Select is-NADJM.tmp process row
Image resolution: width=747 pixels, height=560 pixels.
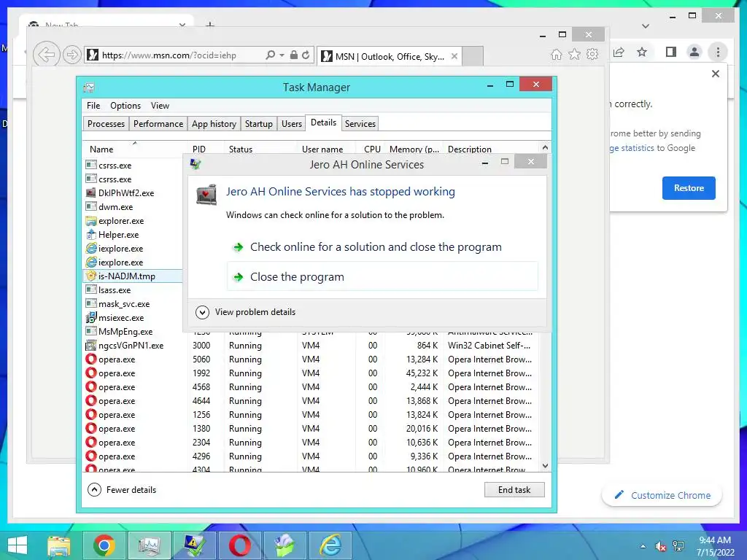(x=133, y=276)
